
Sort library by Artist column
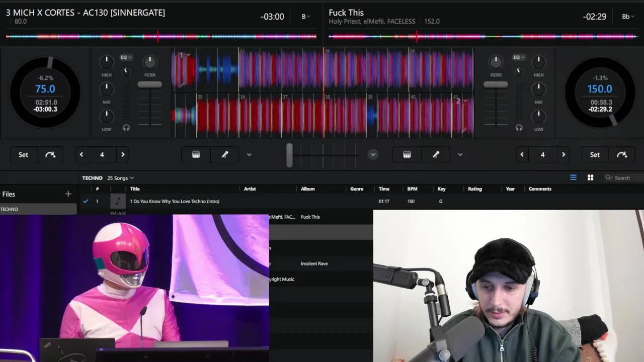(250, 189)
